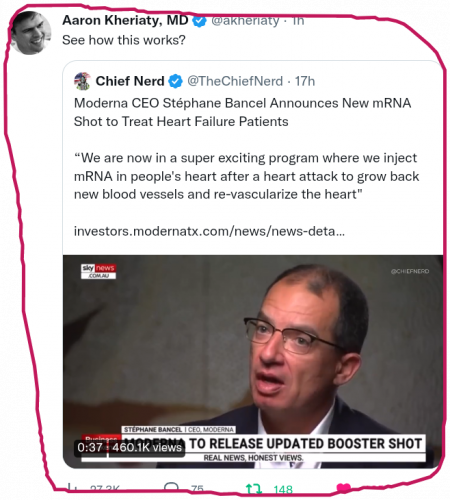Open Aaron Kheriaty's profile picture
Image resolution: width=450 pixels, height=500 pixels.
click(30, 32)
